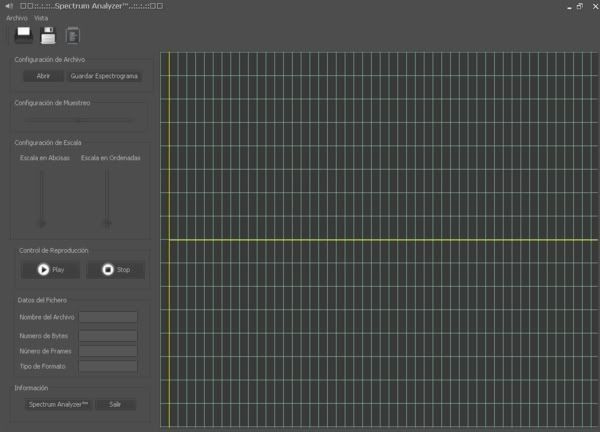Click the Numero de Bytes field
Screen dimensions: 600x432
[108, 336]
